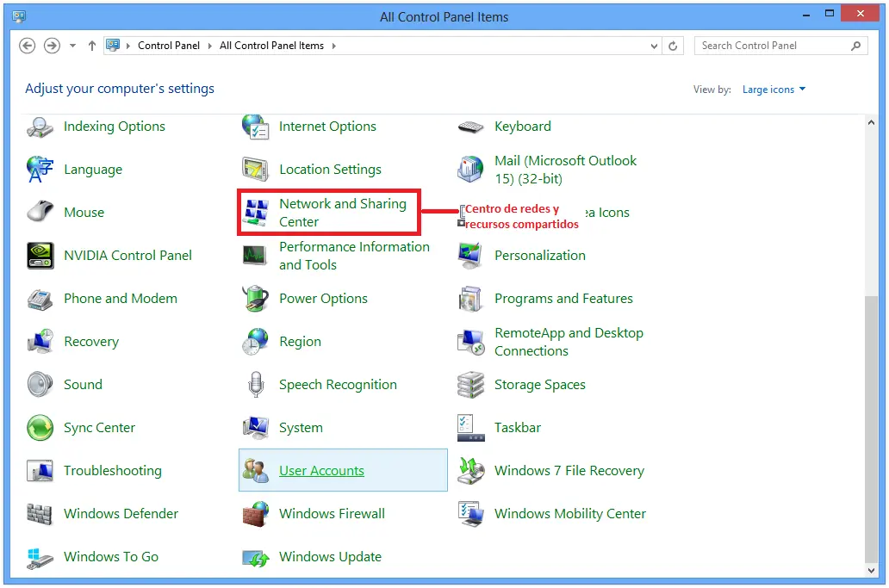Open the Recovery icon
The image size is (889, 588).
click(x=40, y=342)
